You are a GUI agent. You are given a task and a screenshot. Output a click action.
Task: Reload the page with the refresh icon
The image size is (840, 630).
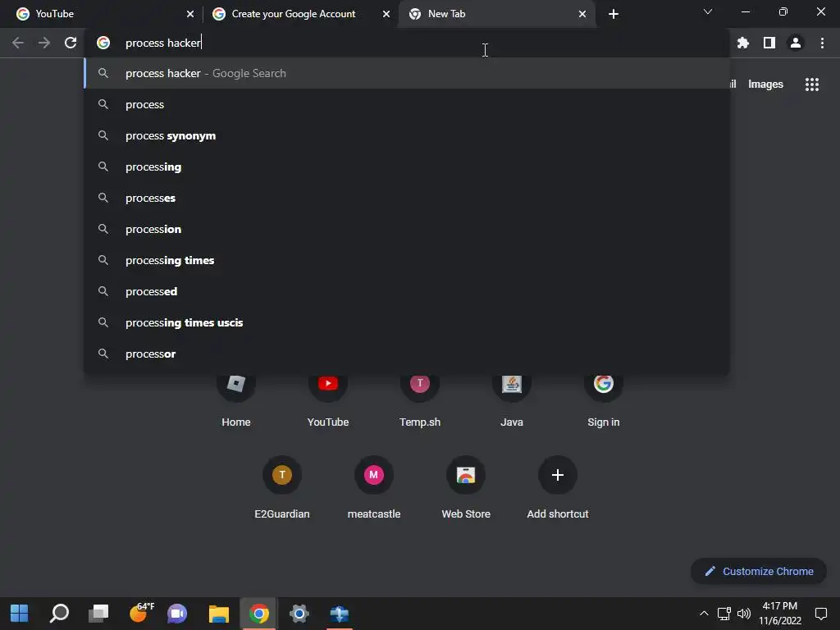[71, 43]
